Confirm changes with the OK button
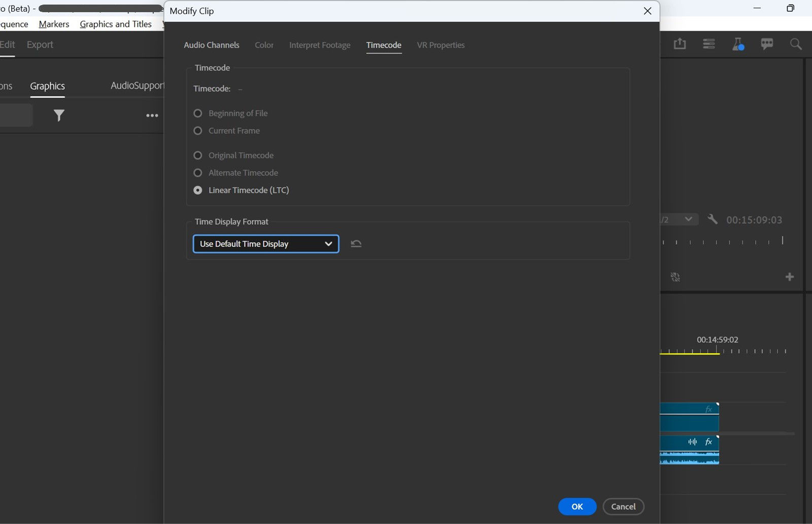This screenshot has height=524, width=812. 577,506
